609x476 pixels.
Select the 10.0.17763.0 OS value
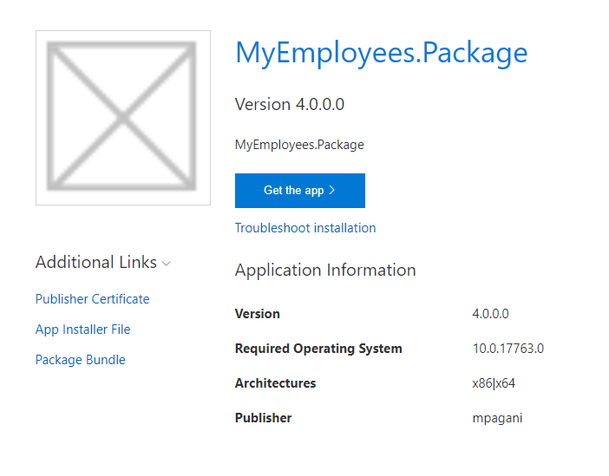[x=508, y=349]
